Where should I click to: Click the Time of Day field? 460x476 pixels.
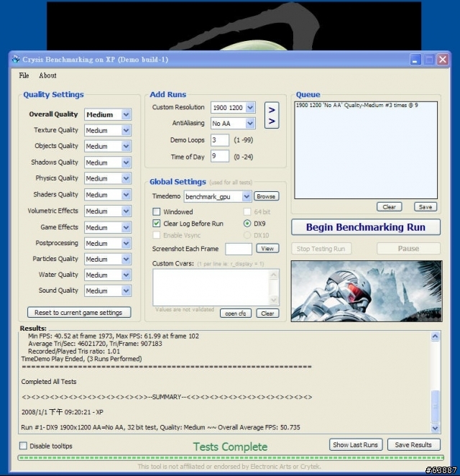pyautogui.click(x=220, y=156)
